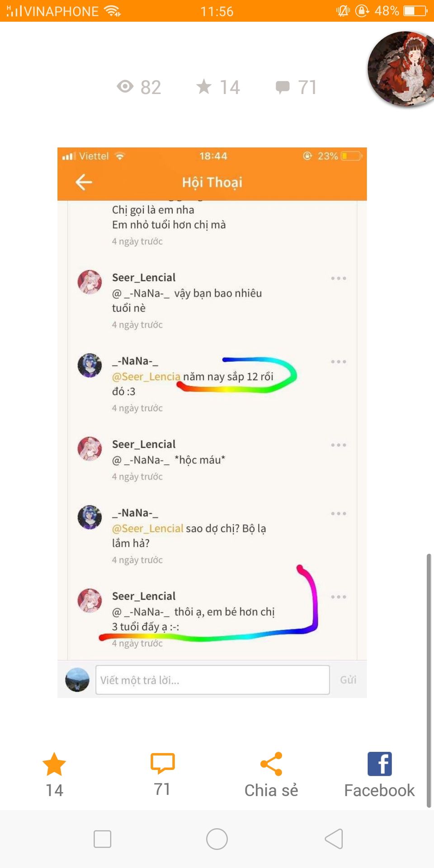Tap the floating red-haired avatar bubble
The width and height of the screenshot is (434, 868).
(401, 69)
